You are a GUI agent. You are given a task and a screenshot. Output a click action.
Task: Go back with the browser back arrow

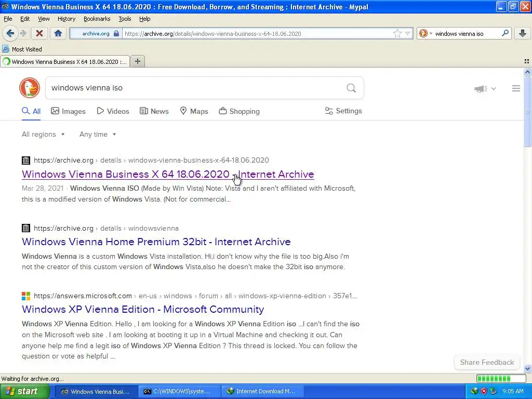click(10, 33)
